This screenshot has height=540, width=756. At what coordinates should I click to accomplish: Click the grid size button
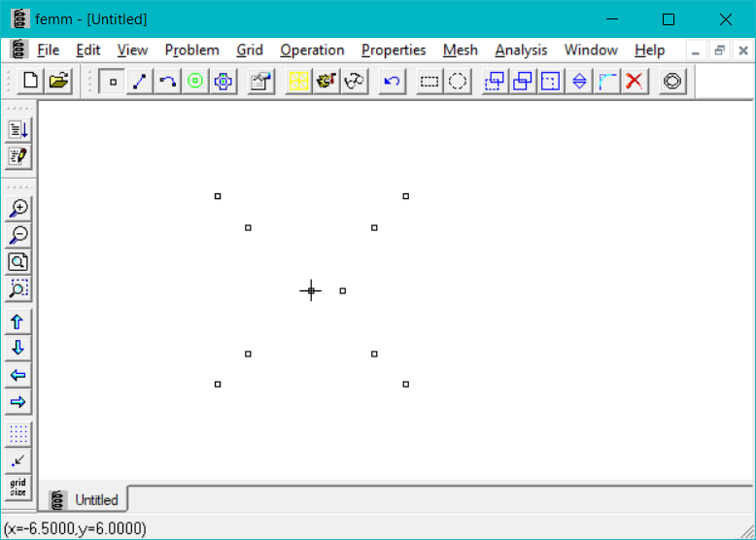[x=18, y=488]
